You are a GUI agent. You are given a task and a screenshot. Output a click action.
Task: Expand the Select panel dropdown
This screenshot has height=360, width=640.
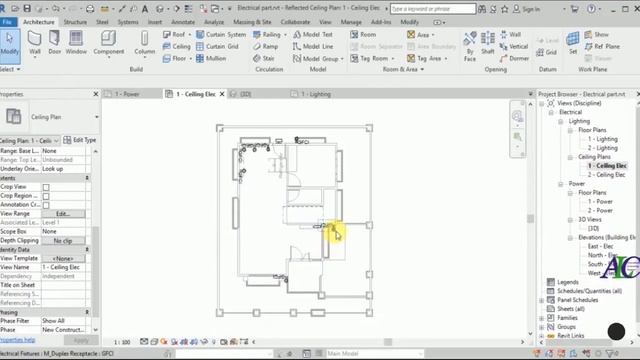tap(10, 69)
